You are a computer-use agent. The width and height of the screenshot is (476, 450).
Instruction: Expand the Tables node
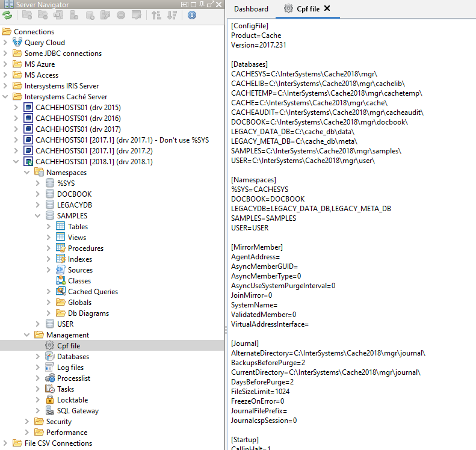(49, 227)
